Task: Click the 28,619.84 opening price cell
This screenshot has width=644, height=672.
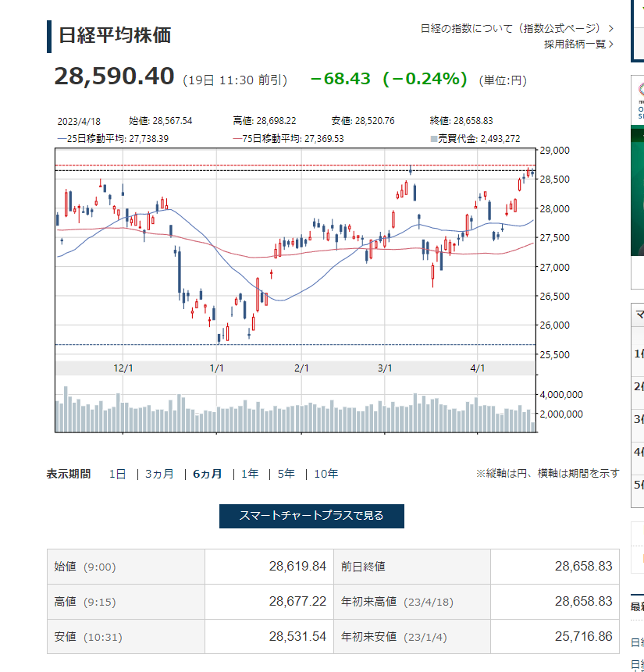Action: point(269,567)
